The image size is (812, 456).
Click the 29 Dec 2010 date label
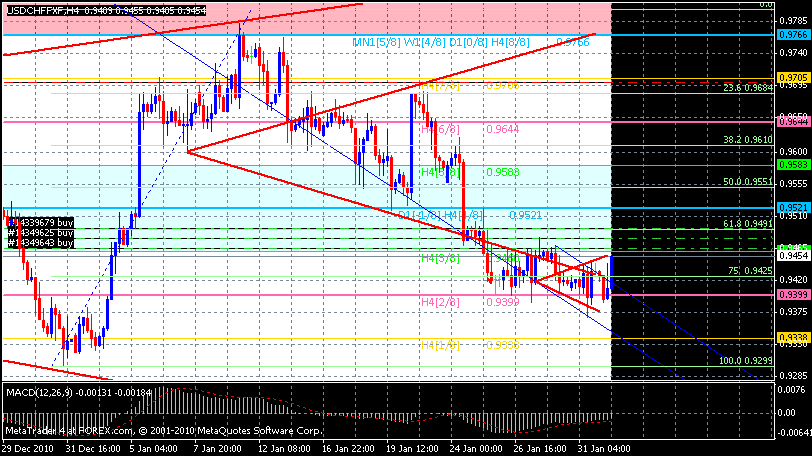(x=28, y=448)
